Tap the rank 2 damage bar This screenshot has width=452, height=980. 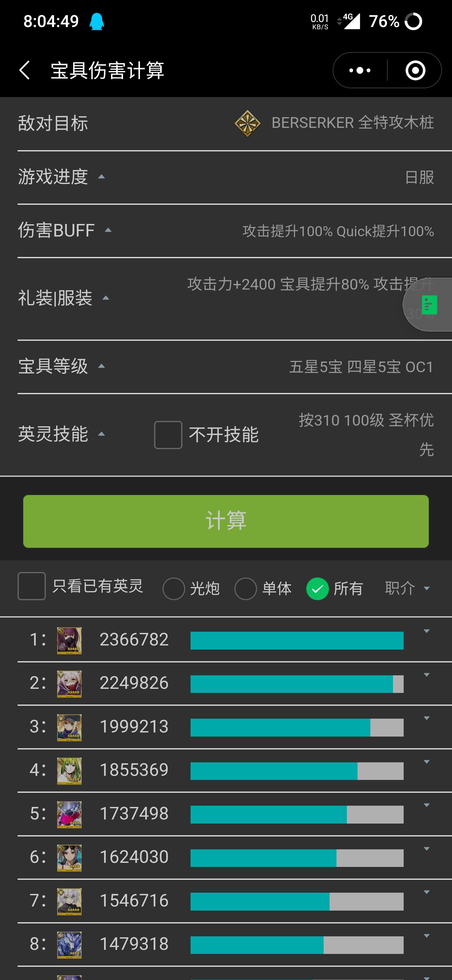[x=297, y=684]
